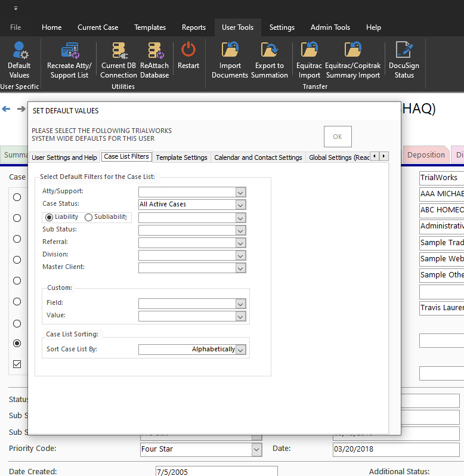Viewport: 464px width, 476px height.
Task: Click the Date Created field 7/5/2005
Action: point(216,472)
